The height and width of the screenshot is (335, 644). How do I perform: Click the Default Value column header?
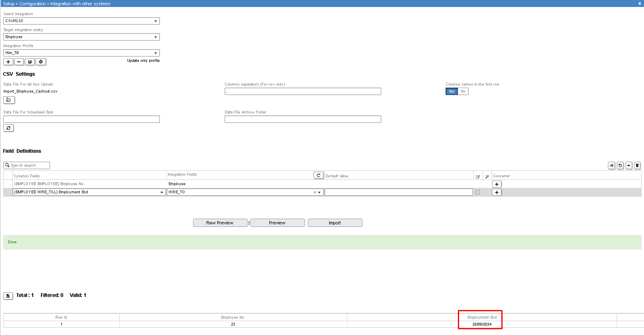[337, 176]
